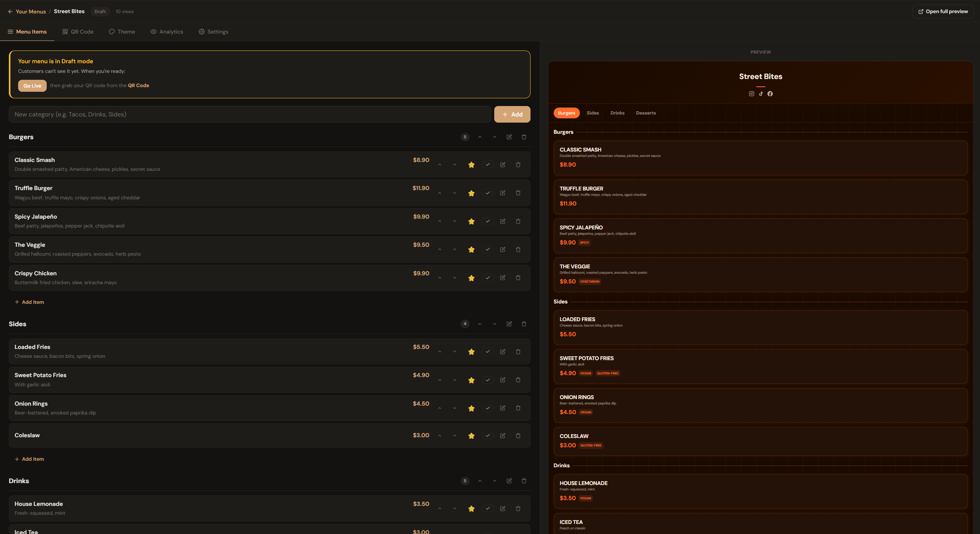Open Instagram icon in preview header

click(x=752, y=94)
